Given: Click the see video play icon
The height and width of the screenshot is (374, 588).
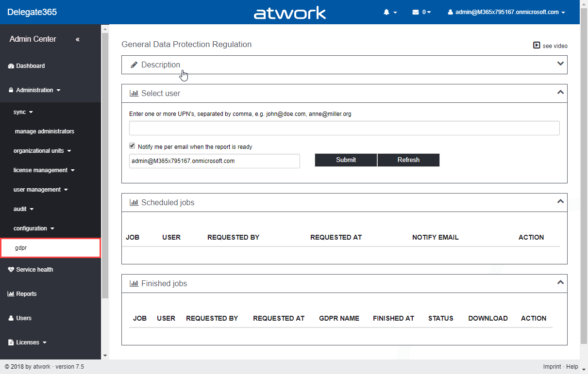Looking at the screenshot, I should (x=537, y=46).
